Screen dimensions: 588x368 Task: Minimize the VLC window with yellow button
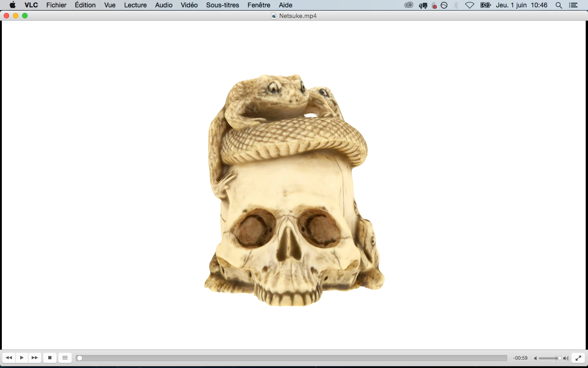point(16,16)
